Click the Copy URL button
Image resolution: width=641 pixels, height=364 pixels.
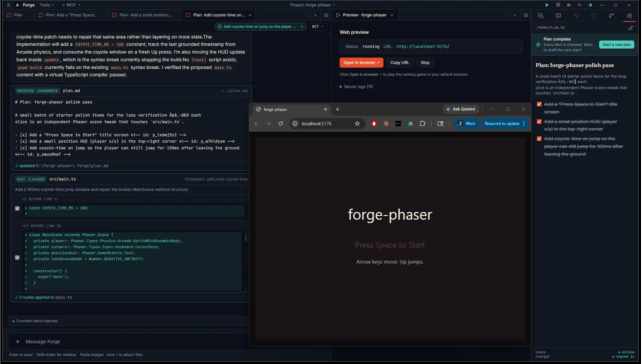pyautogui.click(x=400, y=63)
